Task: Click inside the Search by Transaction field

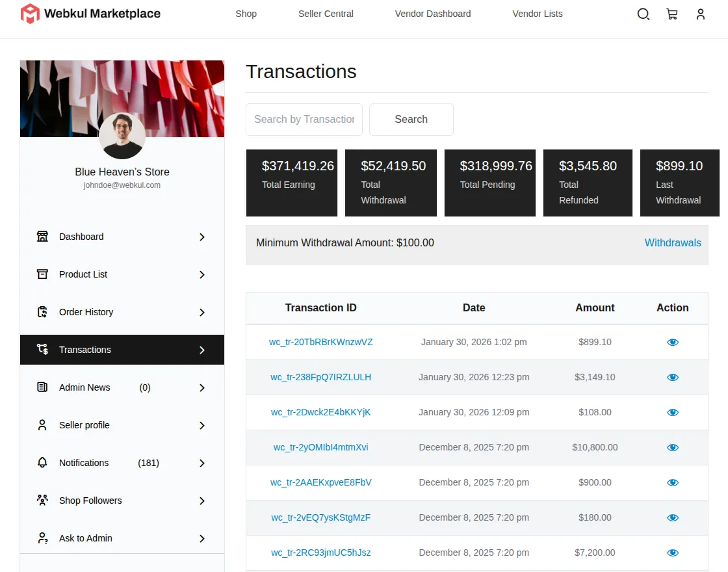Action: (304, 119)
